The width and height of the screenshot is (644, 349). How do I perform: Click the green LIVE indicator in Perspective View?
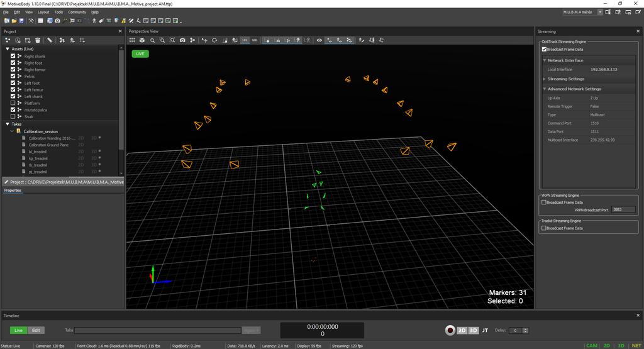pos(140,54)
